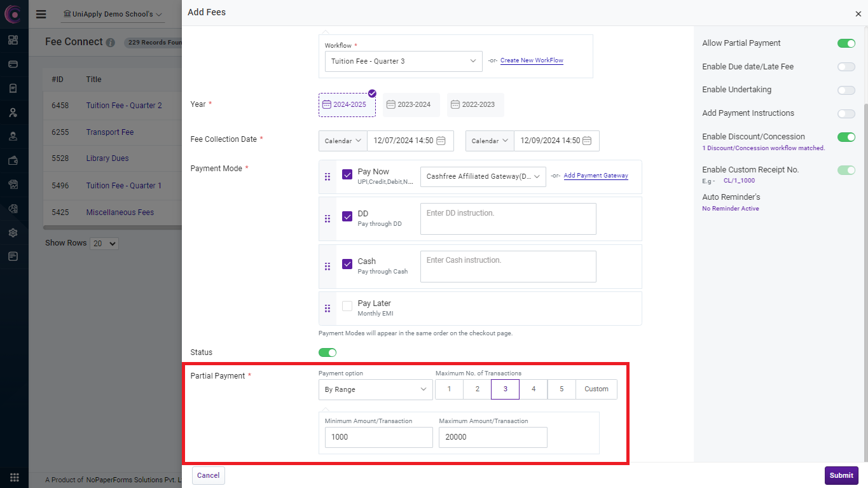Click the Fee Connect info icon
This screenshot has width=868, height=488.
tap(111, 43)
